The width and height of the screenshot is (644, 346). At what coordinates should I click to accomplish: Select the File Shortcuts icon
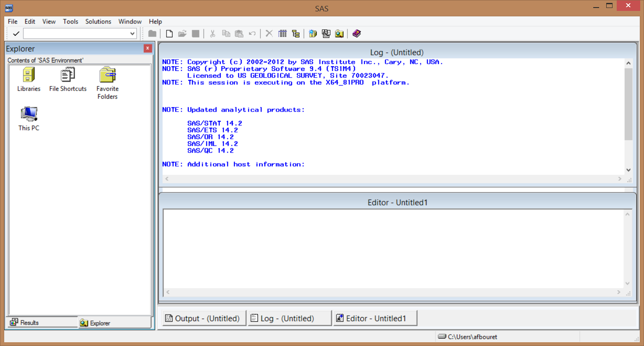coord(68,79)
